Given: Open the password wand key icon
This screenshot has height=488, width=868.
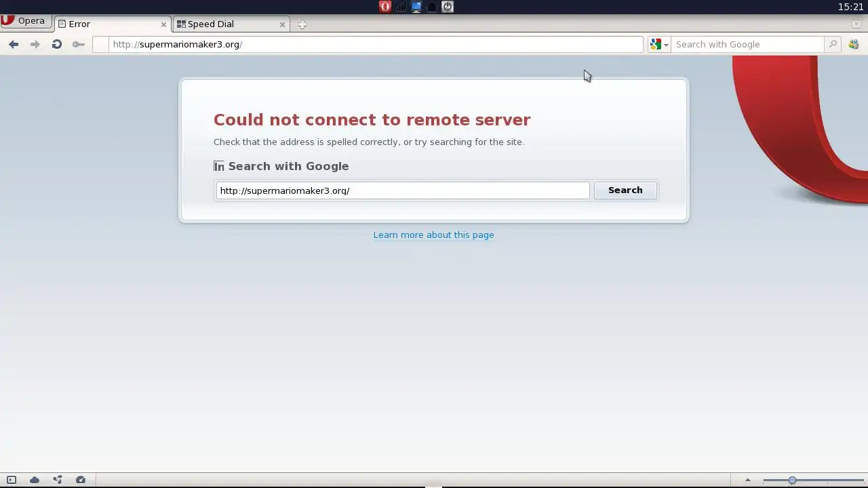Looking at the screenshot, I should click(x=79, y=44).
